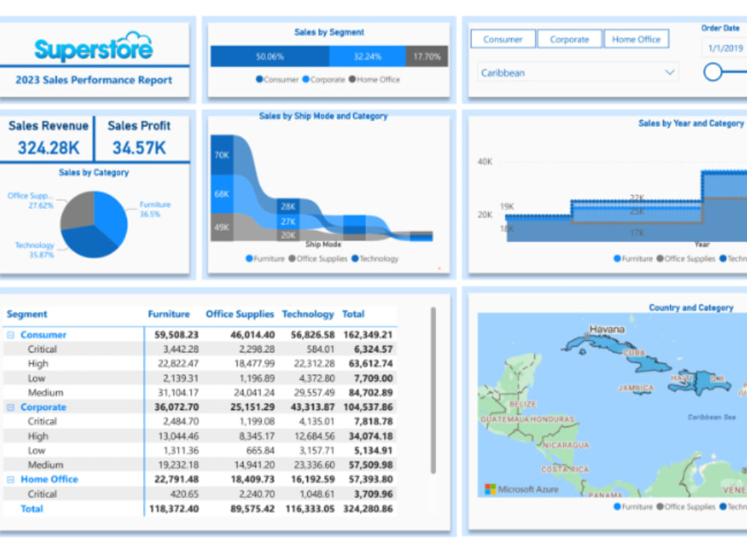Toggle the Corporate segment slicer button
This screenshot has width=747, height=560.
(x=569, y=38)
